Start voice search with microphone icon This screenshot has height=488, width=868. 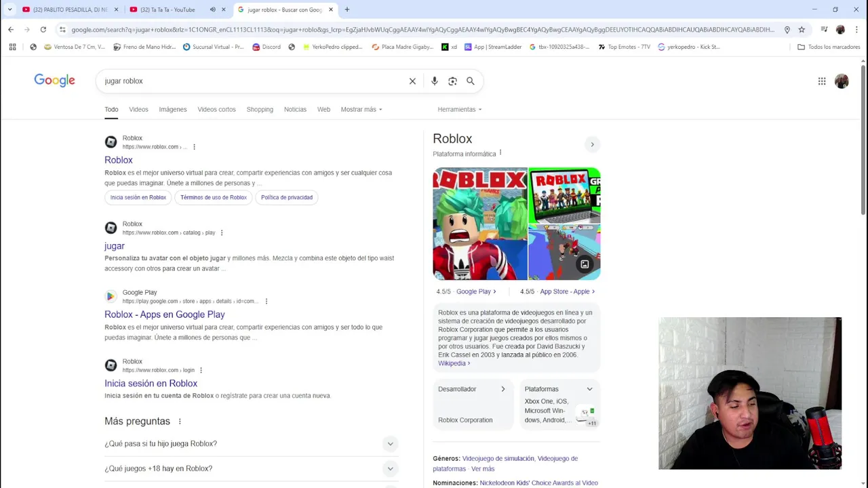(434, 81)
